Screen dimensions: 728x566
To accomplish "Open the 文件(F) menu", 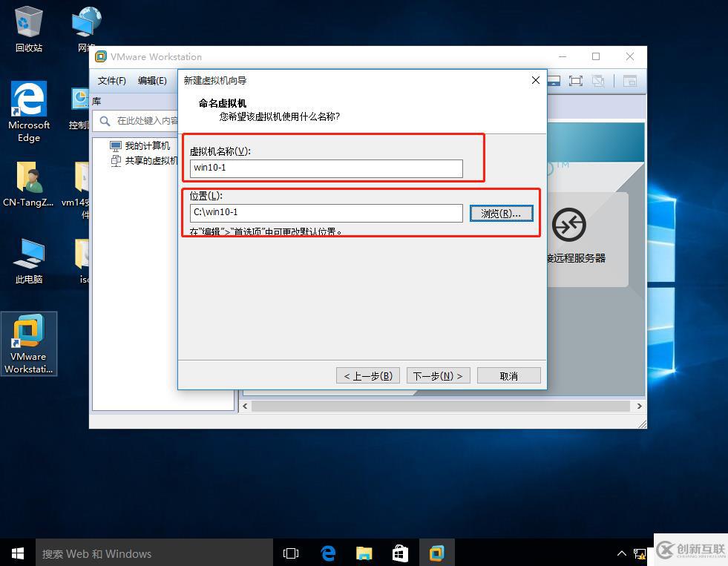I will [x=112, y=81].
